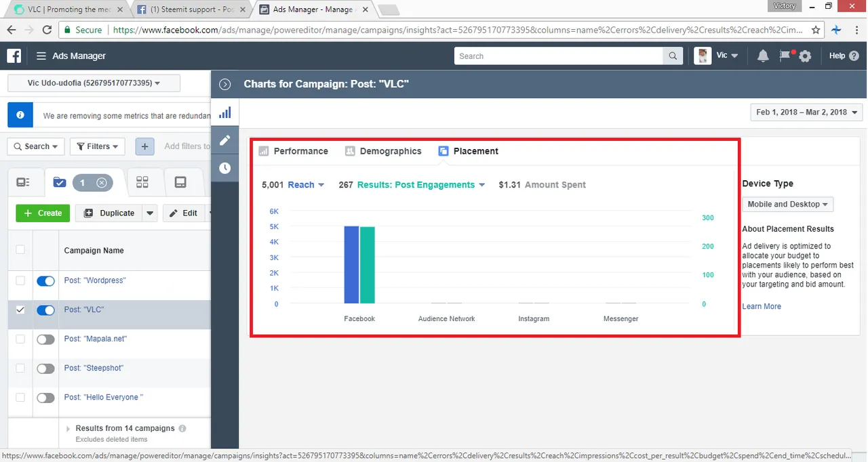
Task: Open notifications bell
Action: tap(763, 56)
